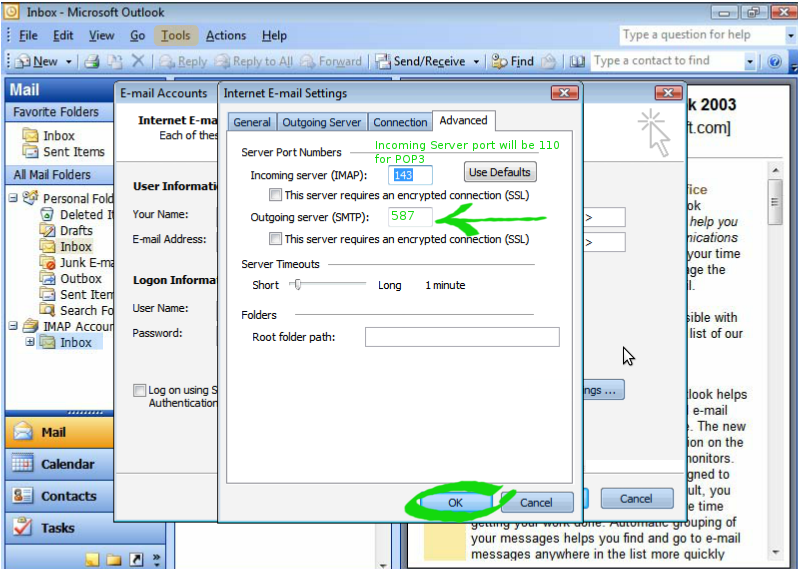Collapse the Personal Folders tree

pos(13,198)
